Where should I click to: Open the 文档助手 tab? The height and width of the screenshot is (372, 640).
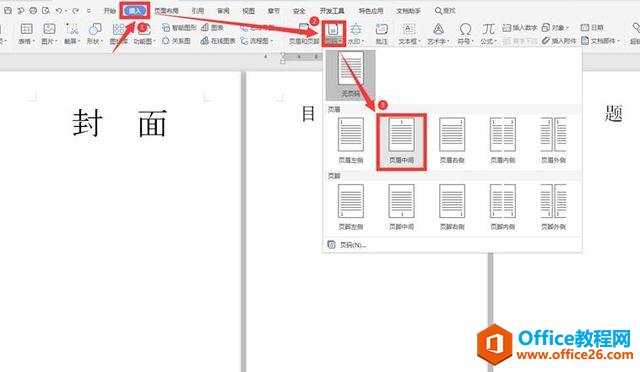408,11
